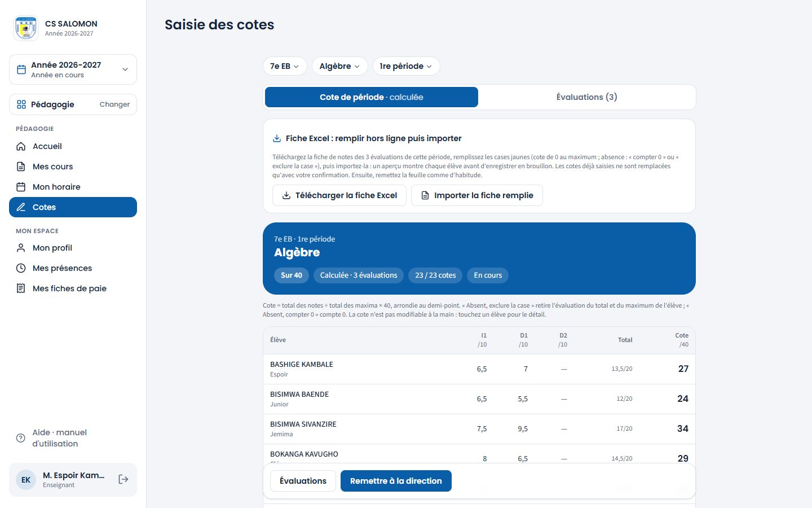Click Importer la fiche remplie

click(477, 195)
